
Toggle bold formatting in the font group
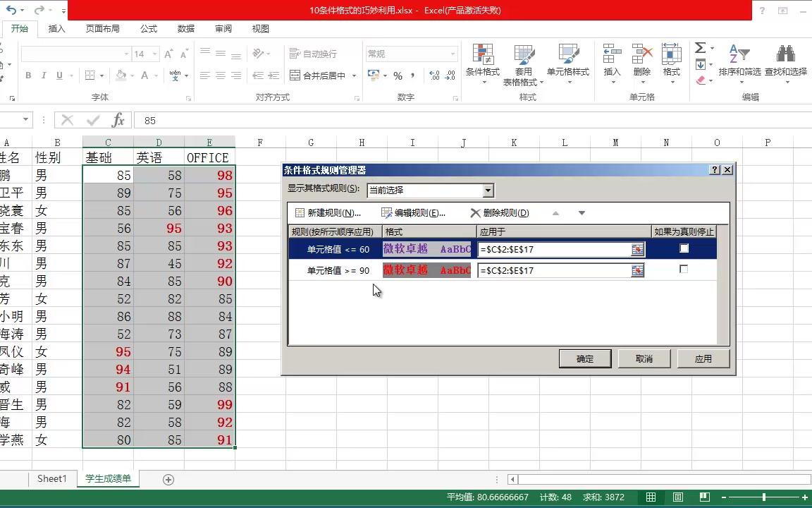28,75
